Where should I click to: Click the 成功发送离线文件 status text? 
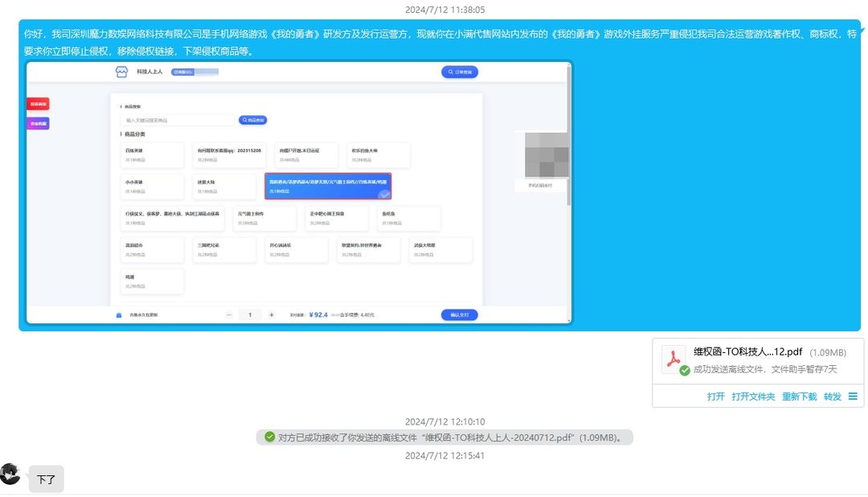pyautogui.click(x=765, y=369)
